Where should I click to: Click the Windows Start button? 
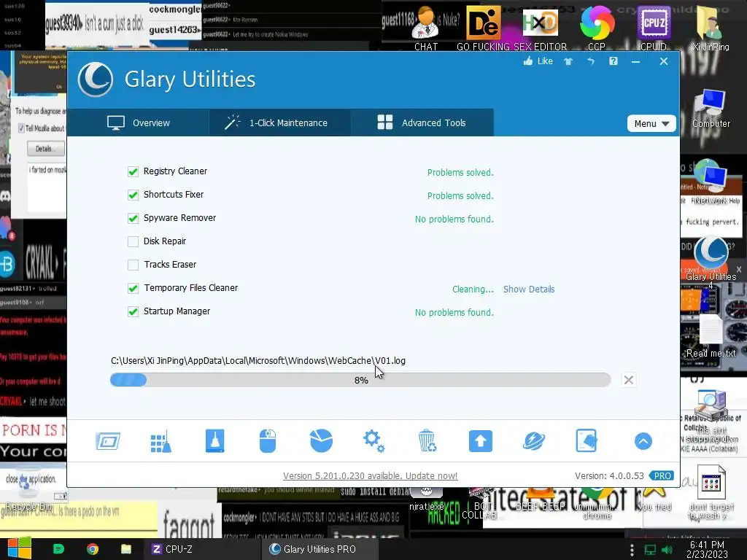click(x=19, y=548)
